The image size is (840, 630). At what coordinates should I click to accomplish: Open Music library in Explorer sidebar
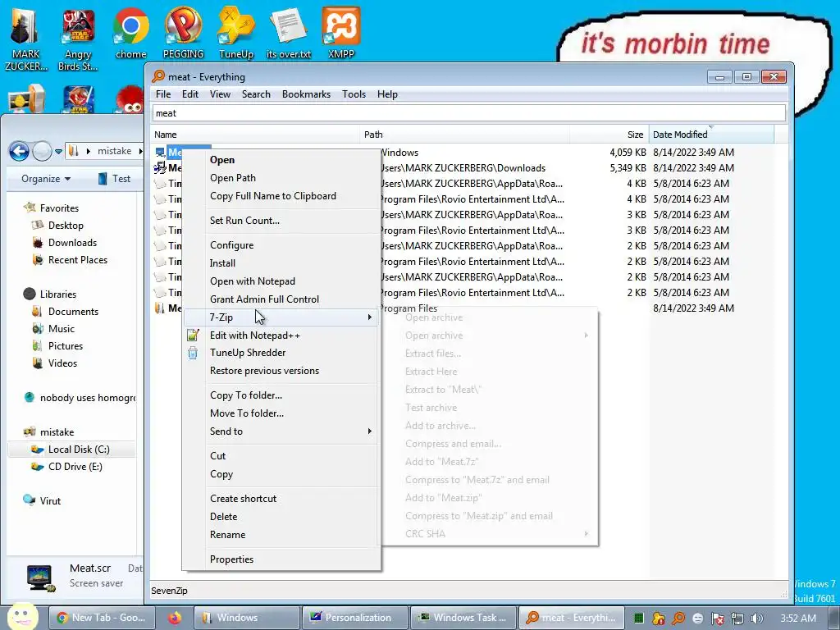point(61,328)
